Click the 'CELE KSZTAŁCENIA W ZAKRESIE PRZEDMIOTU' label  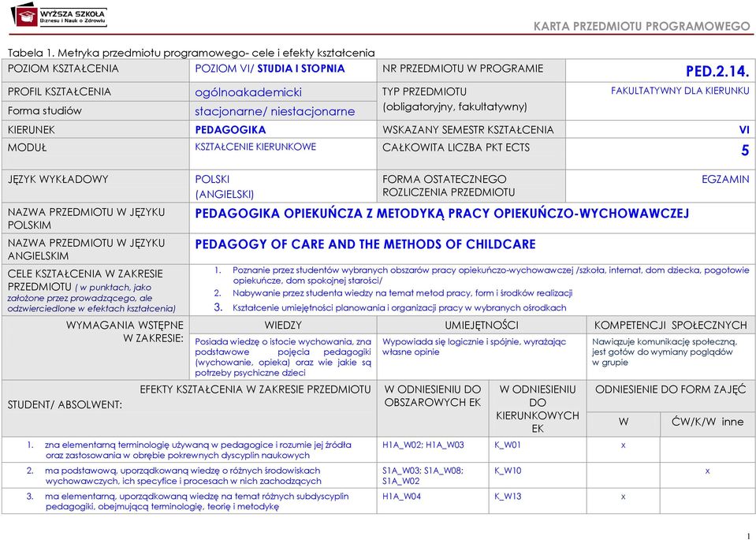pos(91,291)
